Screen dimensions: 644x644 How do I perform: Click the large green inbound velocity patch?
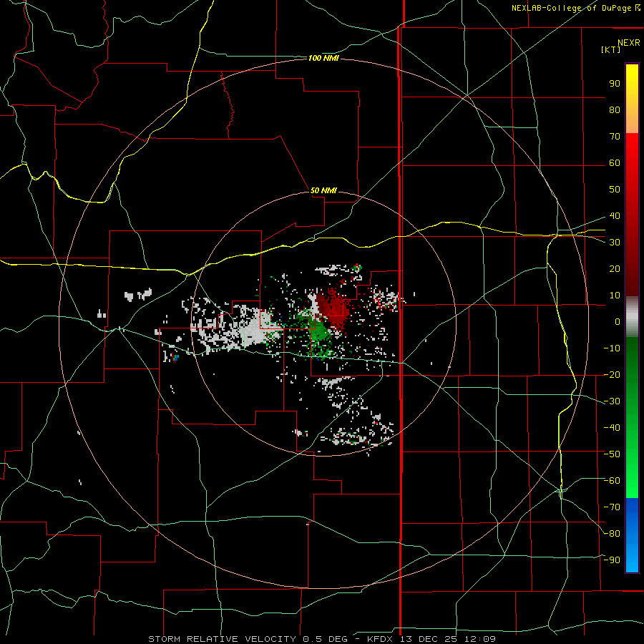tap(319, 333)
